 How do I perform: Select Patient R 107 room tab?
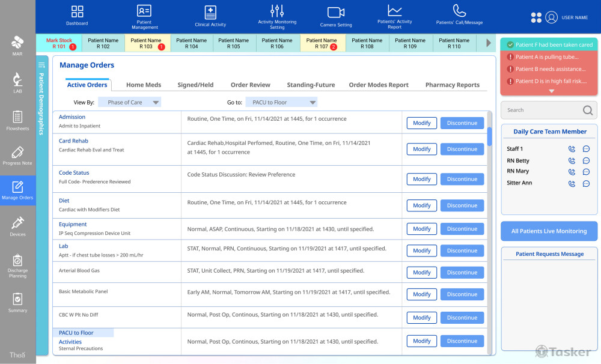(322, 43)
